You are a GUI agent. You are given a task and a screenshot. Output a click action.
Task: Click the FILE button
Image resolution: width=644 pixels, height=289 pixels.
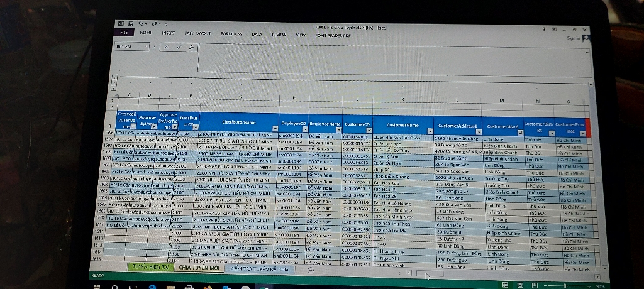(x=125, y=31)
